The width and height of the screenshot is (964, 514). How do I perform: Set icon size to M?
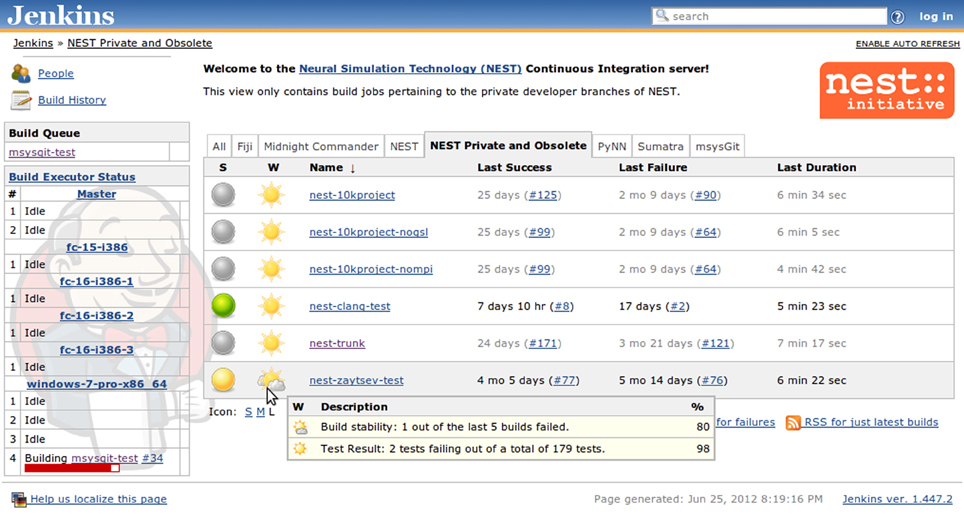tap(261, 412)
